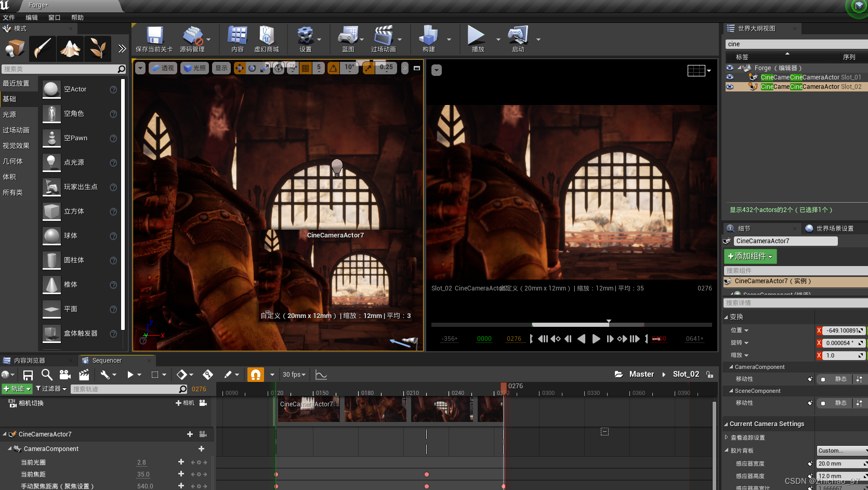Open the 30 fps frame rate dropdown
The width and height of the screenshot is (868, 490).
(294, 375)
